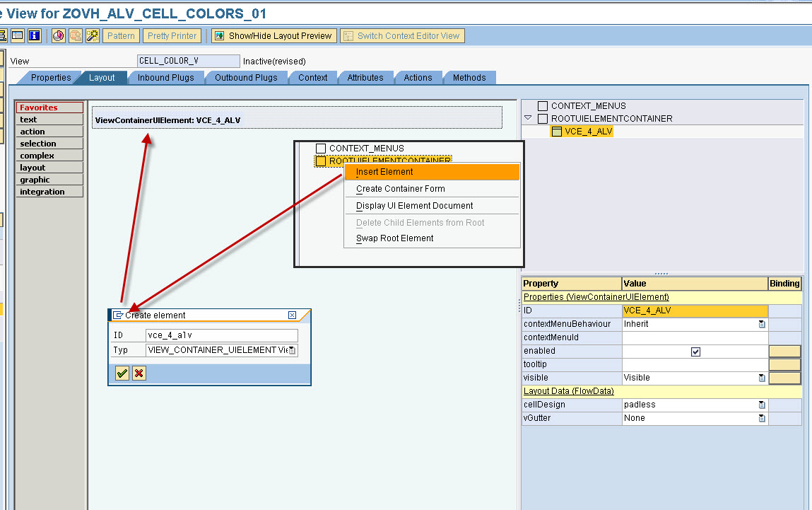Open the cellDesign padless dropdown

coord(762,405)
